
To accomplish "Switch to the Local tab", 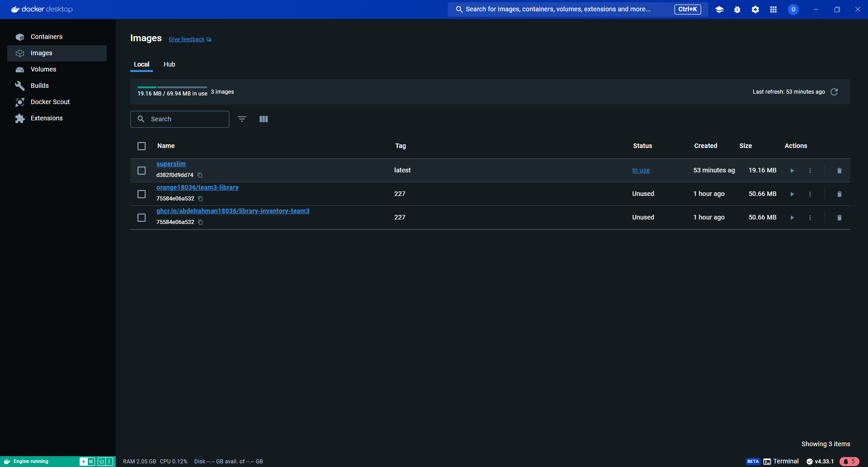I will pos(142,64).
